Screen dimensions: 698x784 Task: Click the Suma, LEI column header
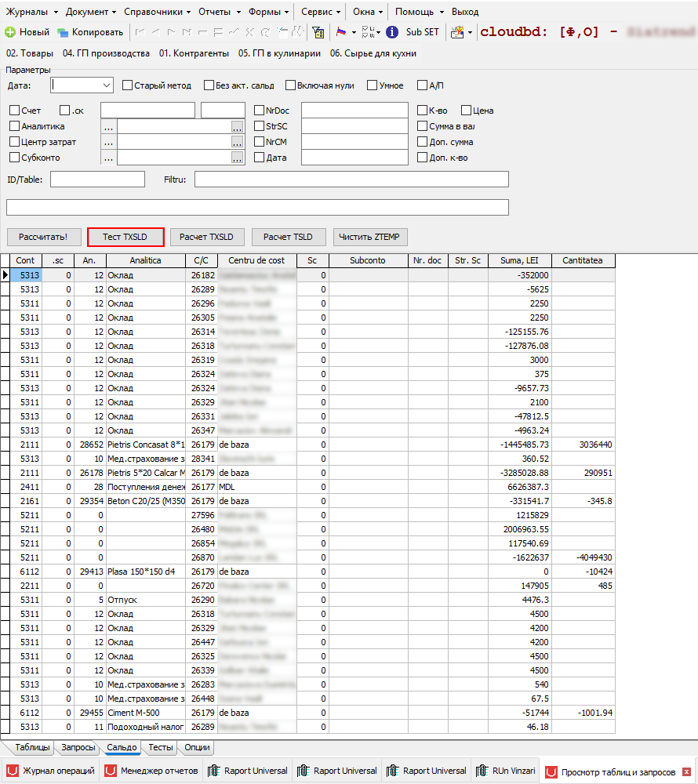519,260
